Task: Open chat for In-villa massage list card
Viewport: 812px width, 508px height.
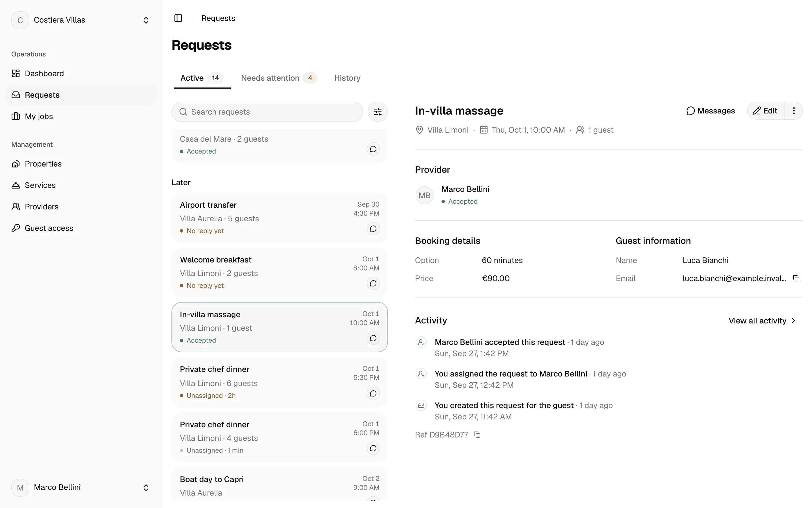Action: (x=373, y=338)
